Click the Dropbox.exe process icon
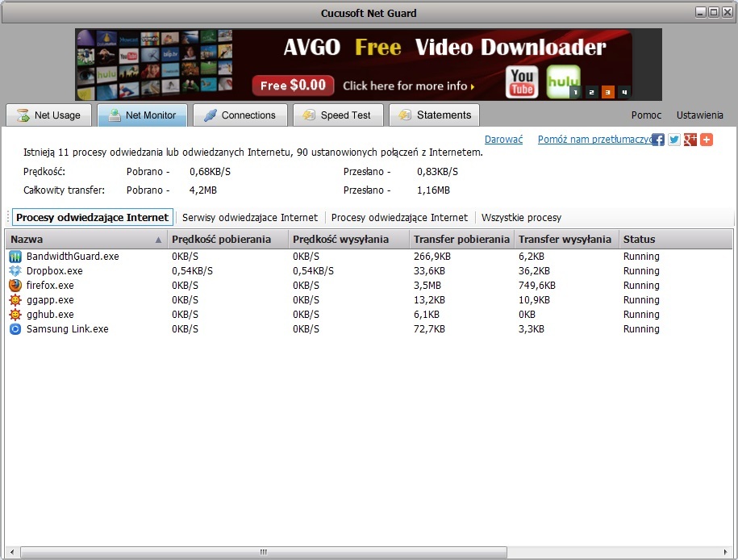This screenshot has height=560, width=738. click(15, 271)
